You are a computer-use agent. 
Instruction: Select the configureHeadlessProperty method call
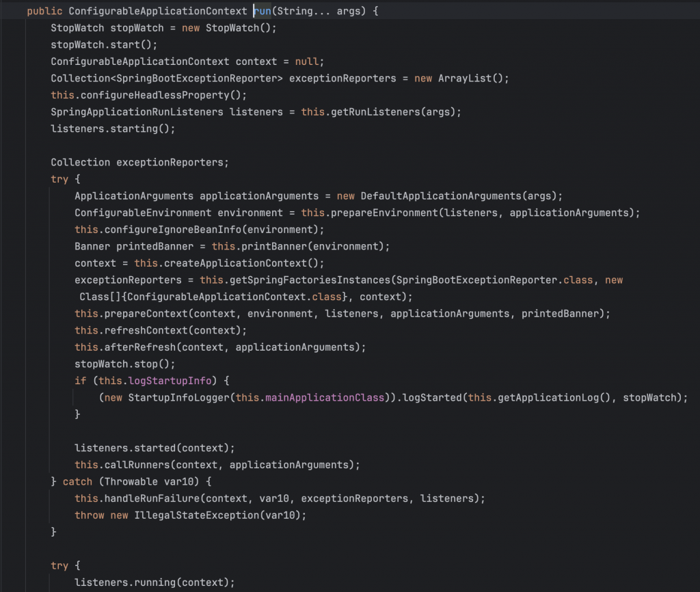coord(161,95)
